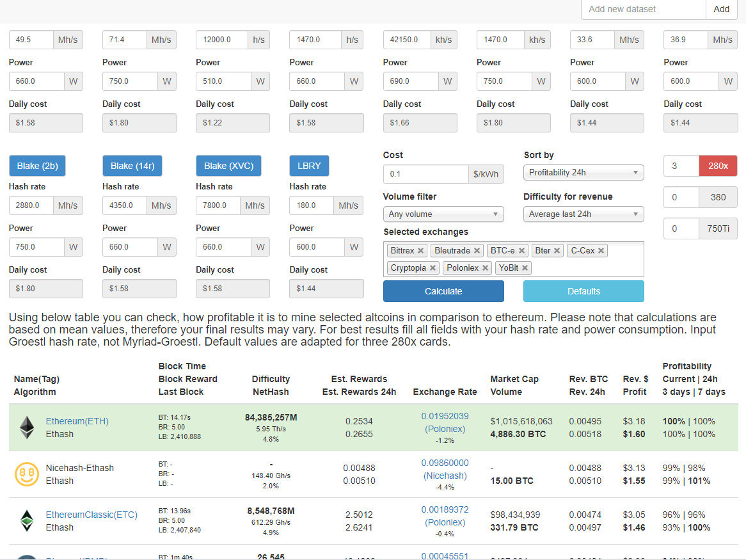Screen dimensions: 746x560
Task: Edit the 750Ti card count field
Action: pyautogui.click(x=681, y=229)
